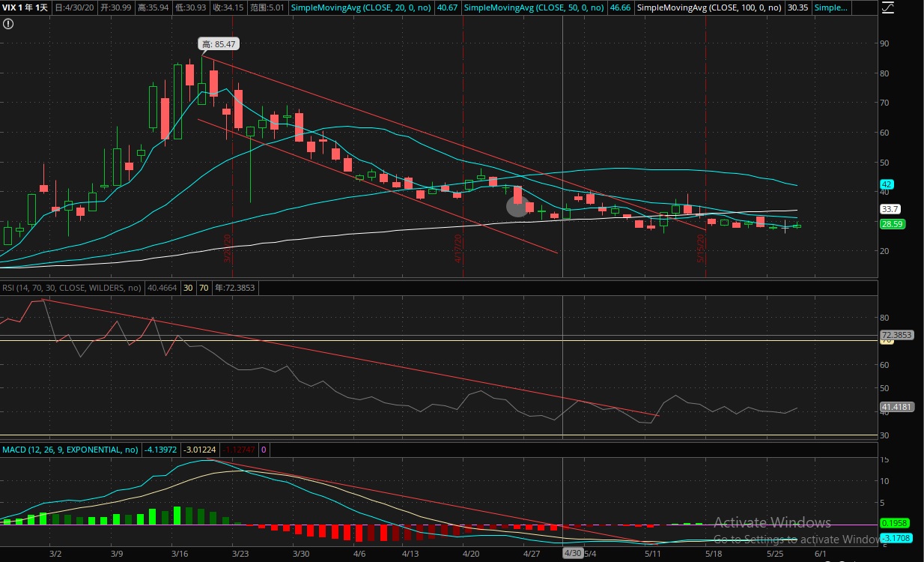
Task: Click the open price 30.99 readout
Action: coord(115,7)
